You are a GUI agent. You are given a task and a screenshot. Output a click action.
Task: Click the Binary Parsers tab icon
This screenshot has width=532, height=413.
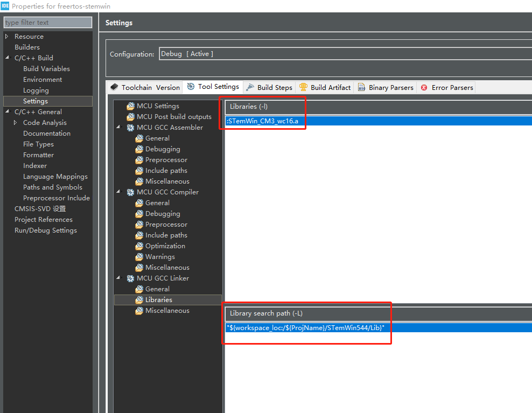point(362,87)
